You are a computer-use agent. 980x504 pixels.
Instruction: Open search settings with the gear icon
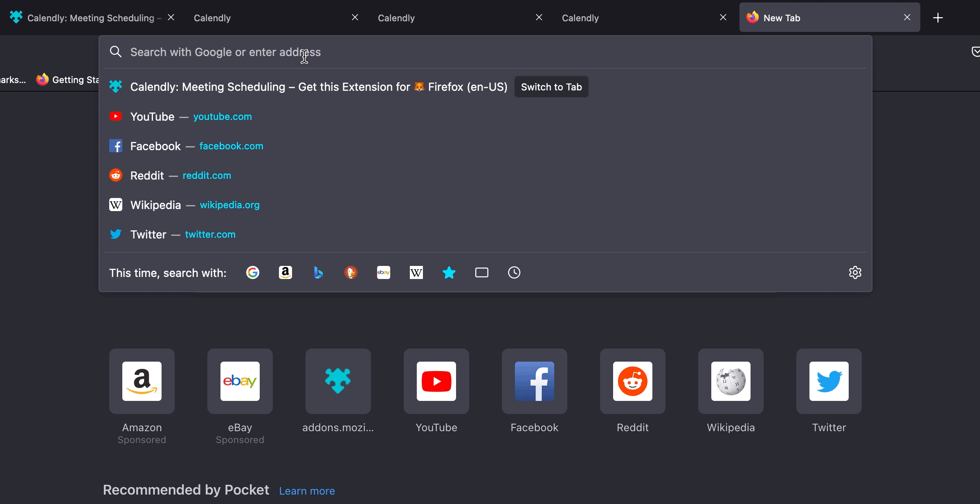(856, 272)
